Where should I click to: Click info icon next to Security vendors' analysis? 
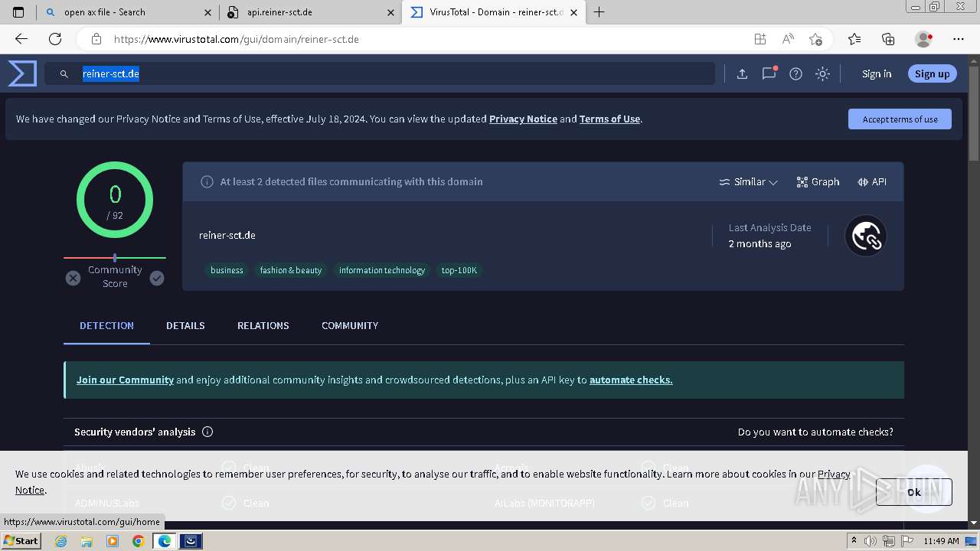(x=207, y=432)
